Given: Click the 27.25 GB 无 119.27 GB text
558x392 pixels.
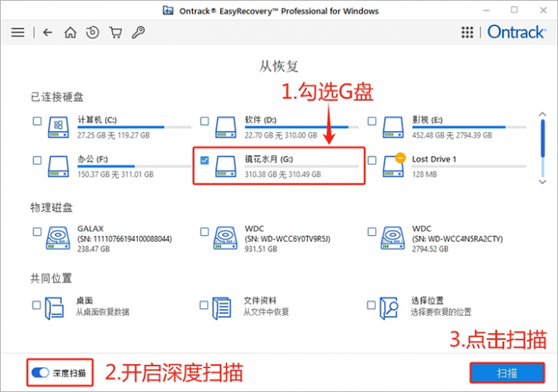Looking at the screenshot, I should tap(113, 135).
